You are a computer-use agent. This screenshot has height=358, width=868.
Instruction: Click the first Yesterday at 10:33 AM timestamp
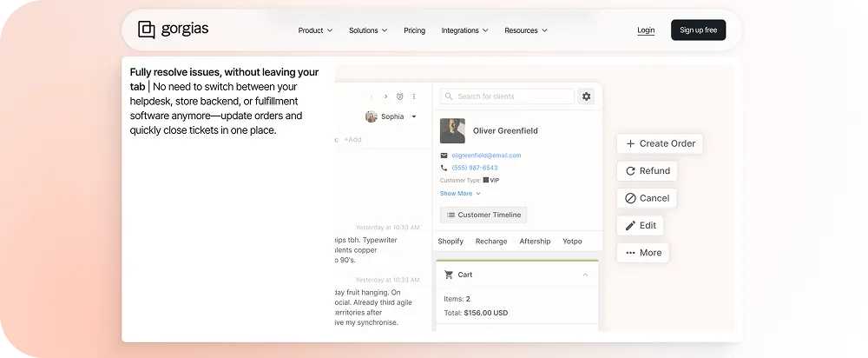pyautogui.click(x=387, y=228)
